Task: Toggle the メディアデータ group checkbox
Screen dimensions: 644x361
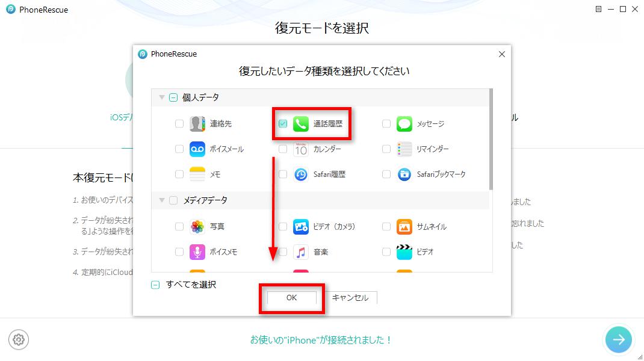Action: click(173, 200)
